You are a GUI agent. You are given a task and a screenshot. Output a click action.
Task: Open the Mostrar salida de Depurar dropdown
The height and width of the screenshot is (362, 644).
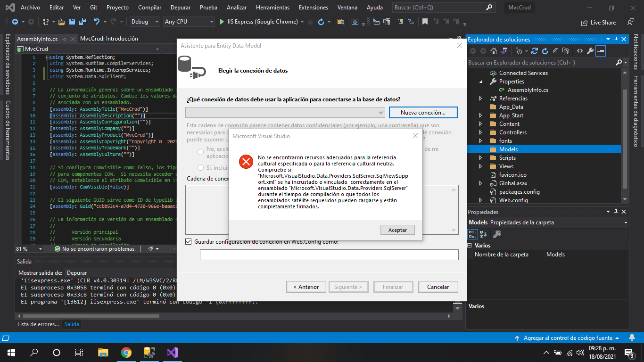[x=120, y=273]
